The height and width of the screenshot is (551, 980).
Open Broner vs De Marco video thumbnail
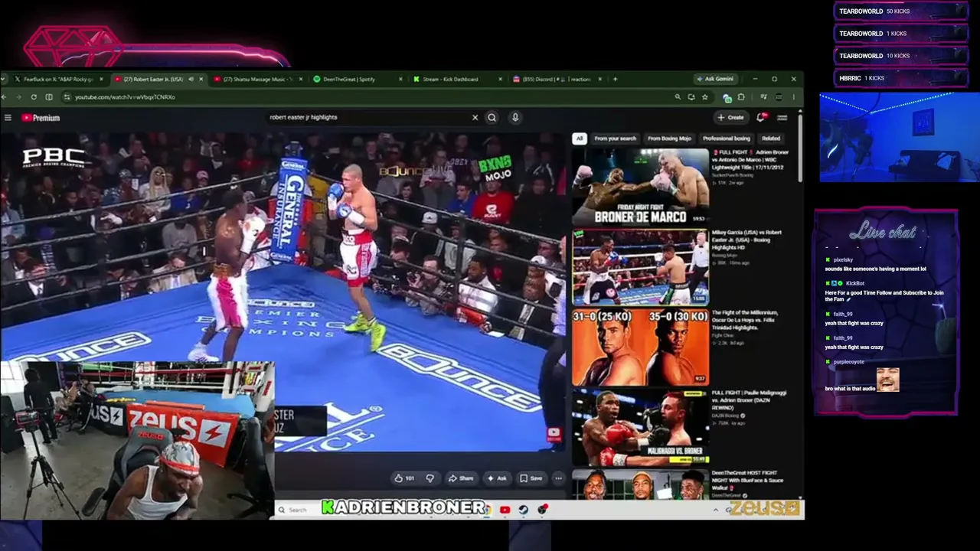641,187
